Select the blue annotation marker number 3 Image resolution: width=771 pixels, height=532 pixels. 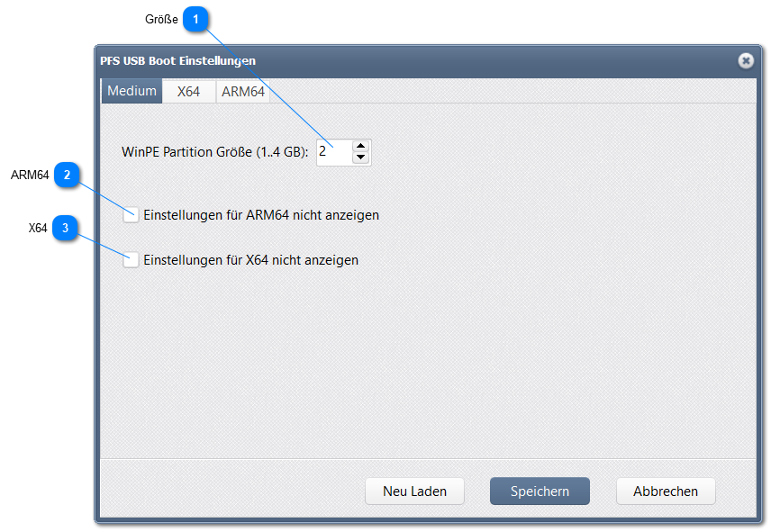click(65, 229)
